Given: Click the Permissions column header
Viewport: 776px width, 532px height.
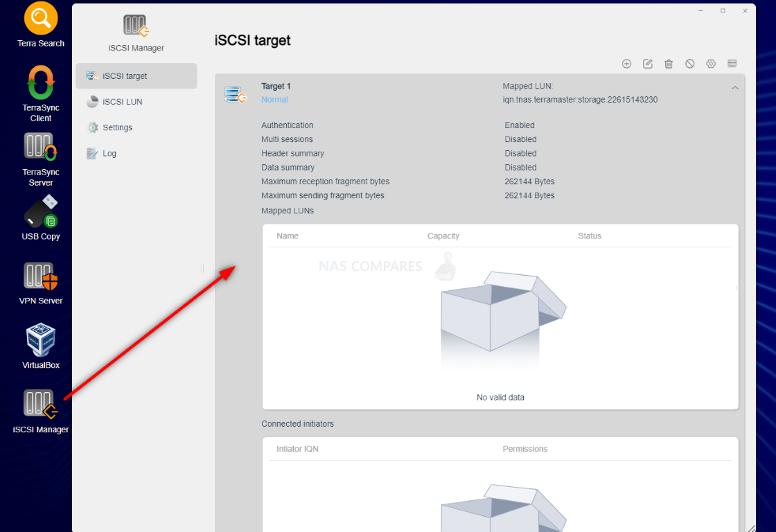Looking at the screenshot, I should [x=525, y=449].
